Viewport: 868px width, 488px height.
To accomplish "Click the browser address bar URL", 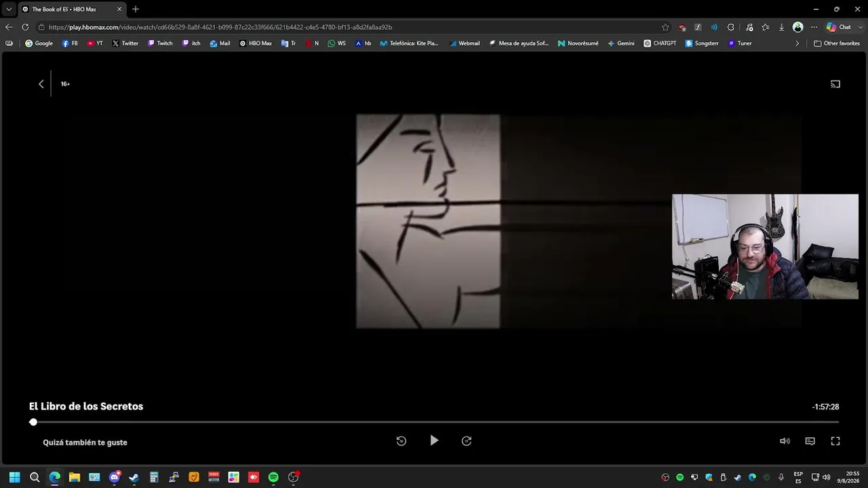I will [x=220, y=27].
